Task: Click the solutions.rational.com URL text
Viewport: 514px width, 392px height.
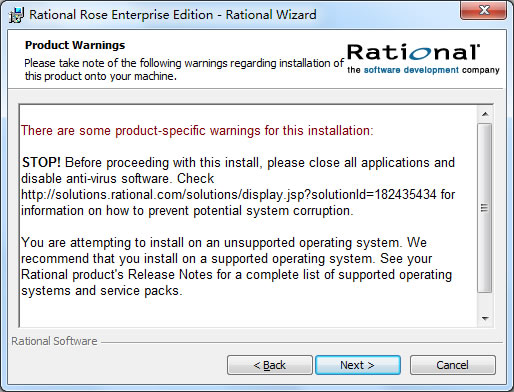Action: pyautogui.click(x=229, y=194)
